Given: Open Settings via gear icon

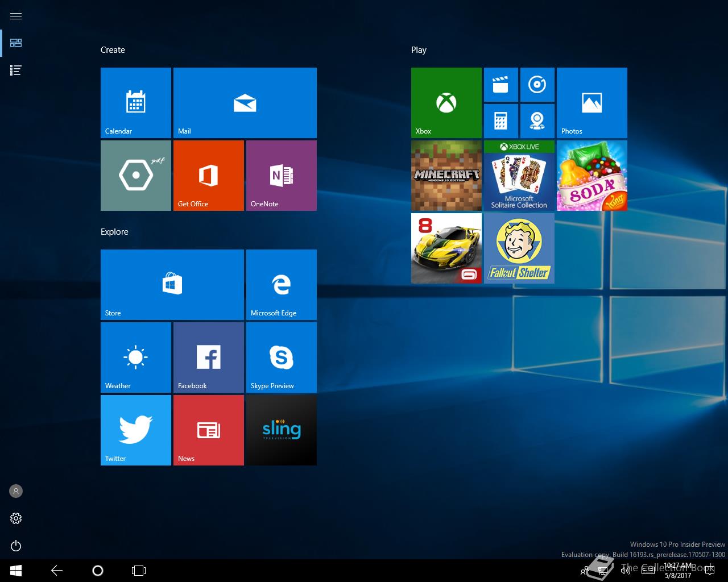Looking at the screenshot, I should 16,518.
